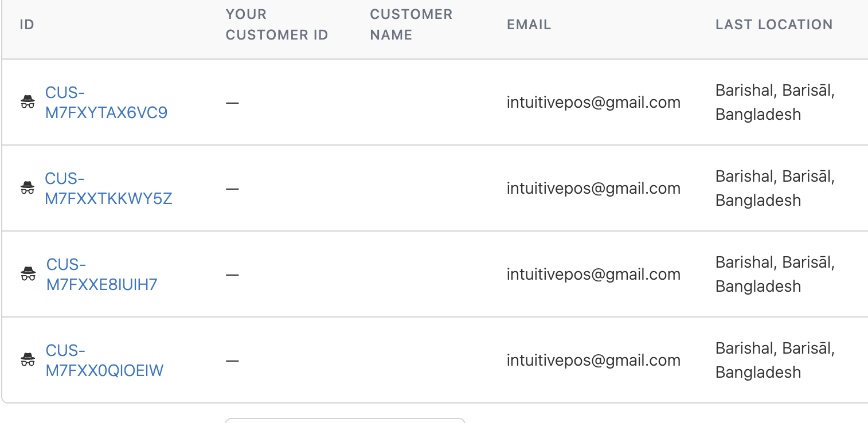Select the email in the CUS-M7FXXTKKWY5Z row

[x=593, y=189]
